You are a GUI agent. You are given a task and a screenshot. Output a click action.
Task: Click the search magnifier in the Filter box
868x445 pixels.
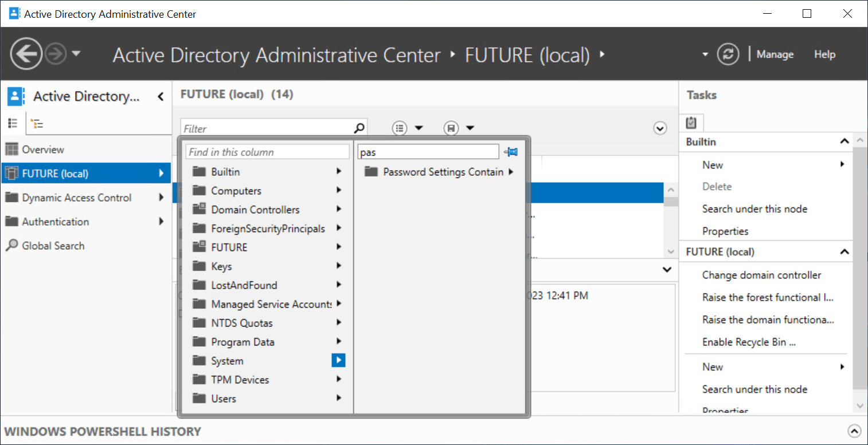[359, 127]
